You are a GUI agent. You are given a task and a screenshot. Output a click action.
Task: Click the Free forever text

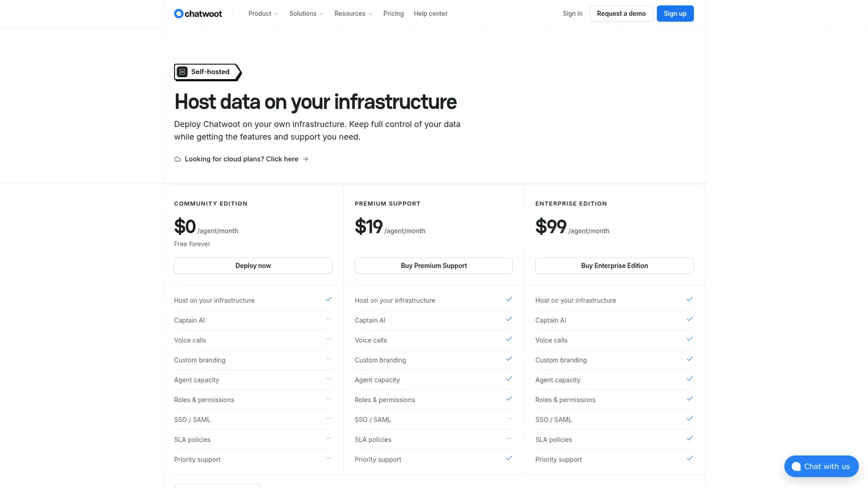[x=192, y=244]
